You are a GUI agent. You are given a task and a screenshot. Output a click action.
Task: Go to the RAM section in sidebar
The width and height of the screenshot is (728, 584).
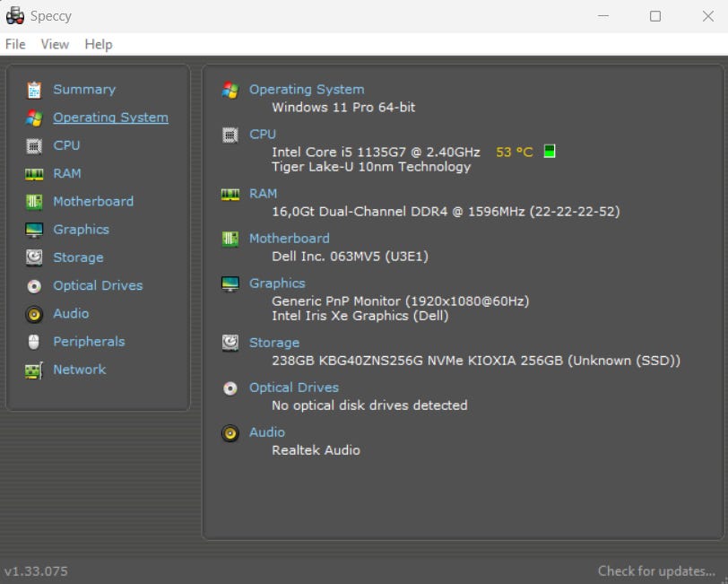(x=67, y=173)
